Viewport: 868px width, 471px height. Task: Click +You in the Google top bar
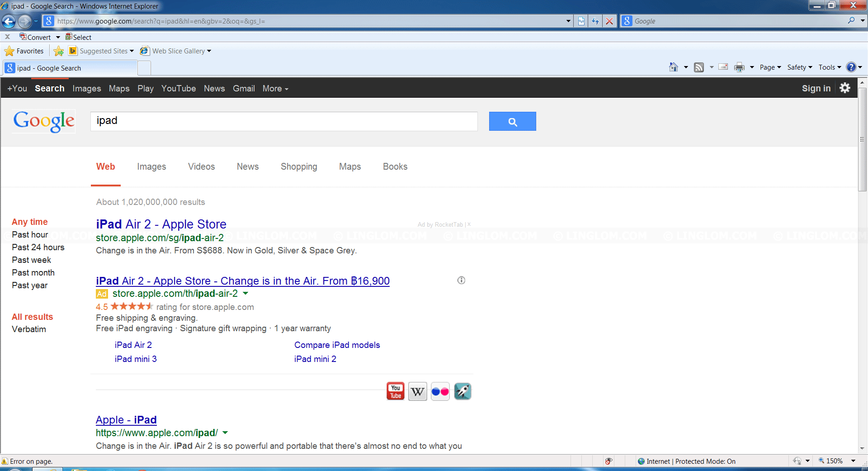(x=17, y=88)
